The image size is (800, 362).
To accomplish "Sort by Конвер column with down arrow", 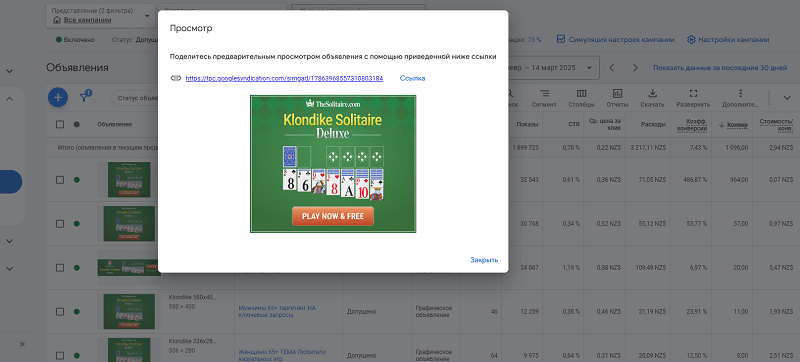I will (x=734, y=124).
